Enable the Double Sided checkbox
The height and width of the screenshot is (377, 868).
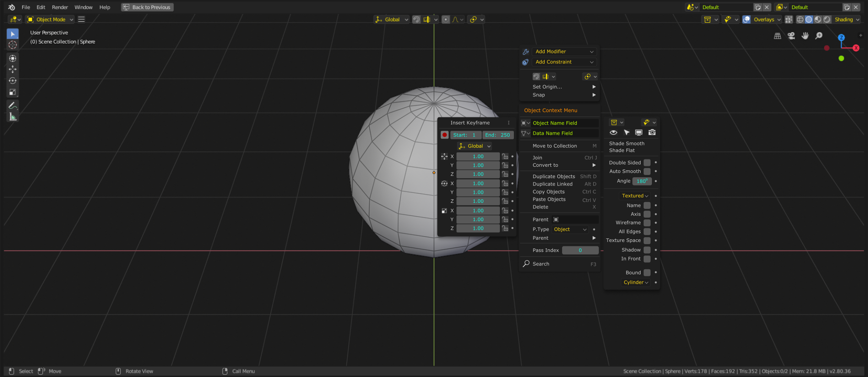click(647, 162)
